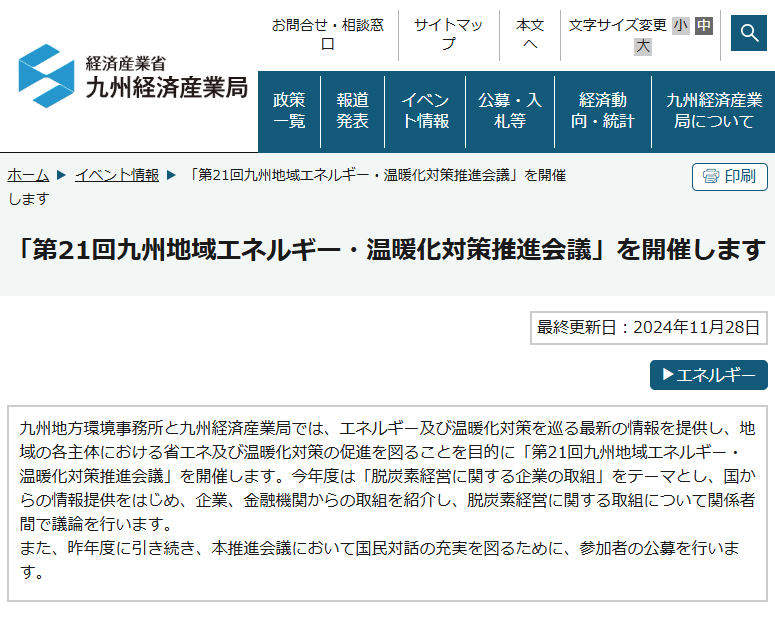This screenshot has width=775, height=620.
Task: Jump to 本文へ main content link
Action: (530, 35)
